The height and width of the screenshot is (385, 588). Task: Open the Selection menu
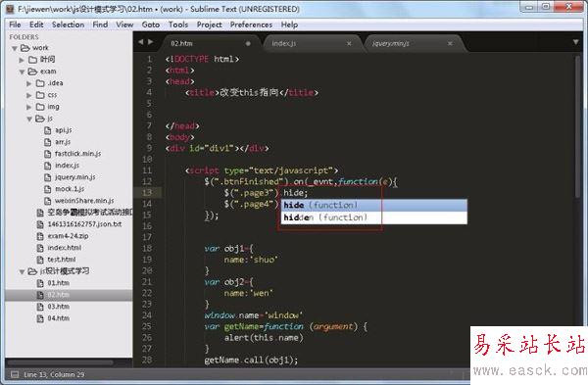pos(68,24)
